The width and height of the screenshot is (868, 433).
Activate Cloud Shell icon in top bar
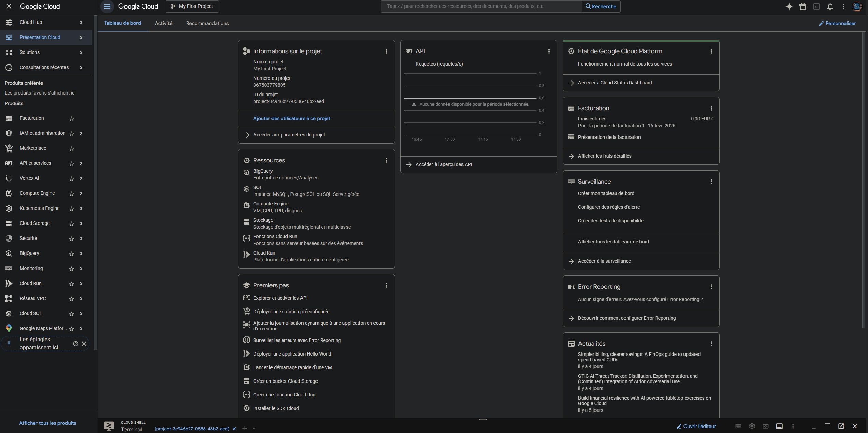tap(816, 6)
